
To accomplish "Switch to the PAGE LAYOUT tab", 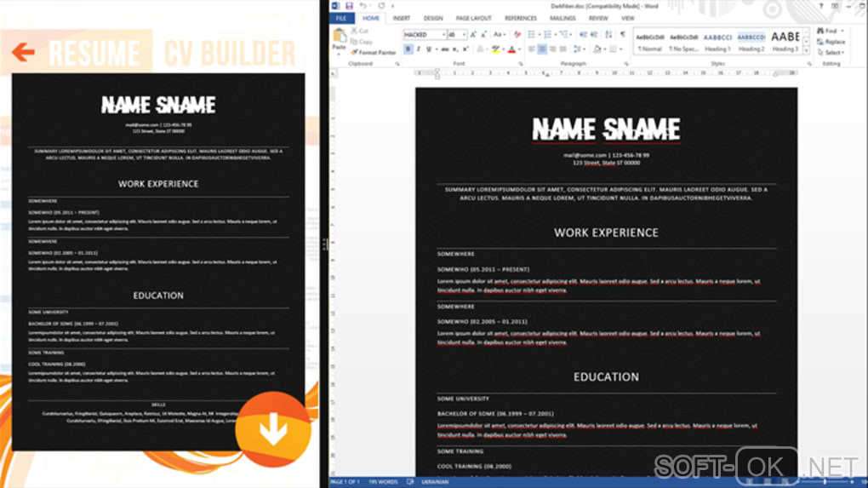I will point(473,18).
